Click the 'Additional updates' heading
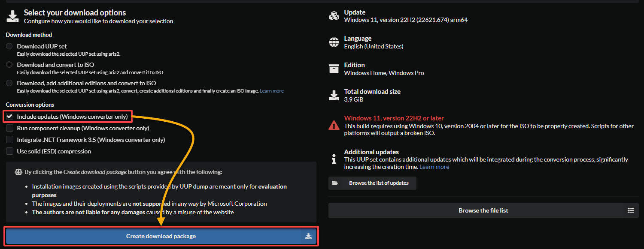 click(371, 152)
